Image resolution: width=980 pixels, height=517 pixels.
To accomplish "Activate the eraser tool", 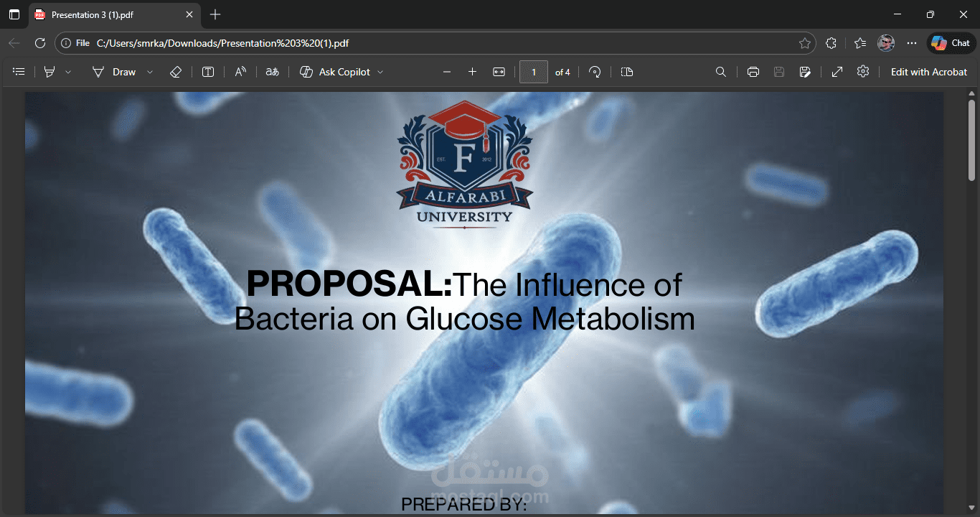I will [x=176, y=71].
